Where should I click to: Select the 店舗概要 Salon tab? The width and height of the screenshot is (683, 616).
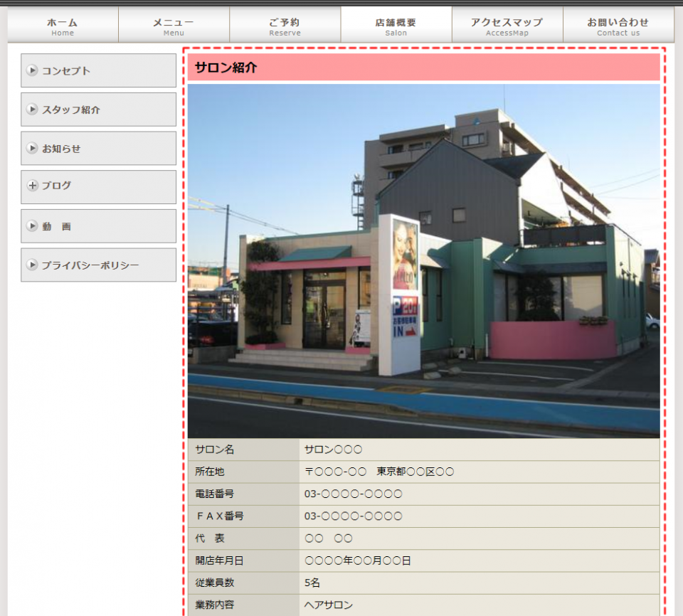[x=396, y=26]
